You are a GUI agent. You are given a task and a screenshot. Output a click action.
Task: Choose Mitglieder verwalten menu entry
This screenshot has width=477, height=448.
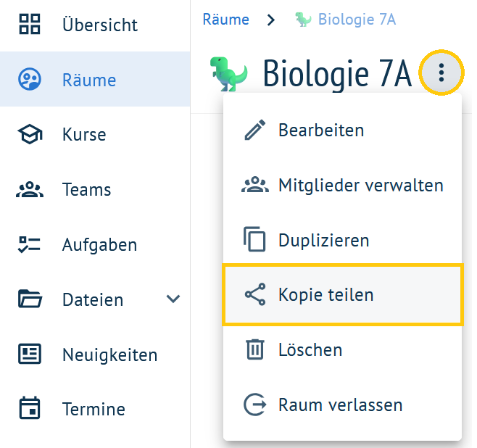343,186
